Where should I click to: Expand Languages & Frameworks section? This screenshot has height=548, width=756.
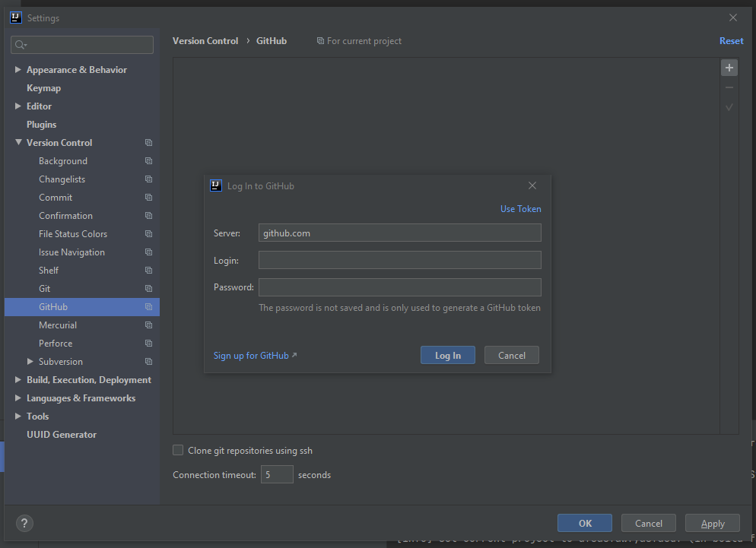pyautogui.click(x=17, y=398)
